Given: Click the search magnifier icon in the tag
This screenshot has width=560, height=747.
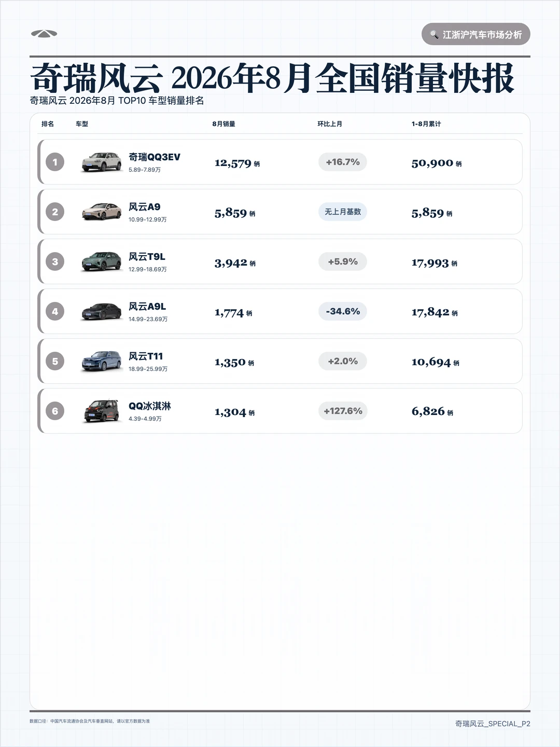Looking at the screenshot, I should (434, 35).
